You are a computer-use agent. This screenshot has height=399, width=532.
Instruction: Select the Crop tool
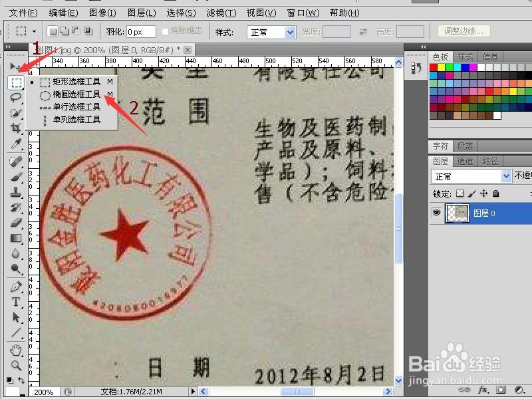(x=15, y=128)
